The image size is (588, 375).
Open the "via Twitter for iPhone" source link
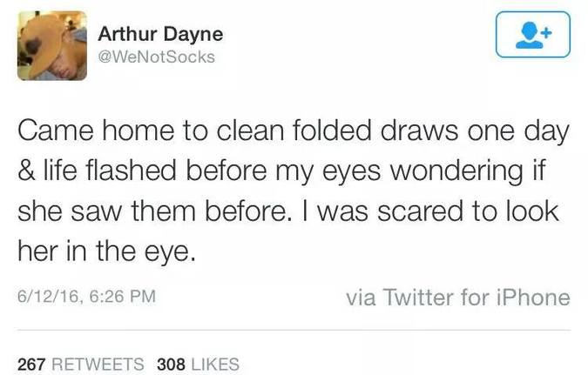click(x=457, y=298)
